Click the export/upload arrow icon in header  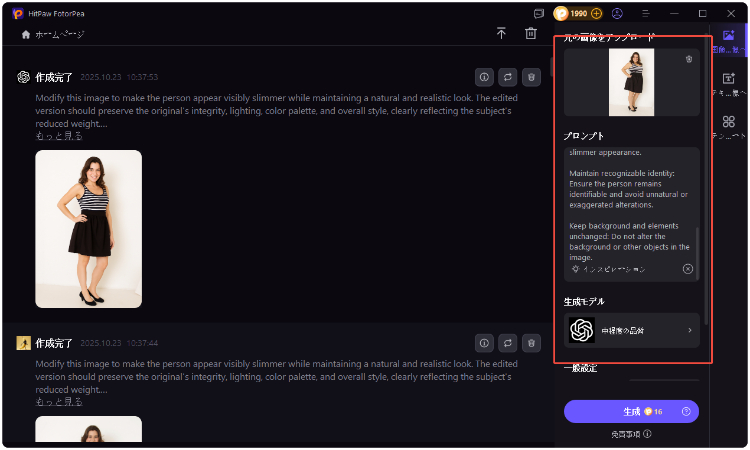501,34
